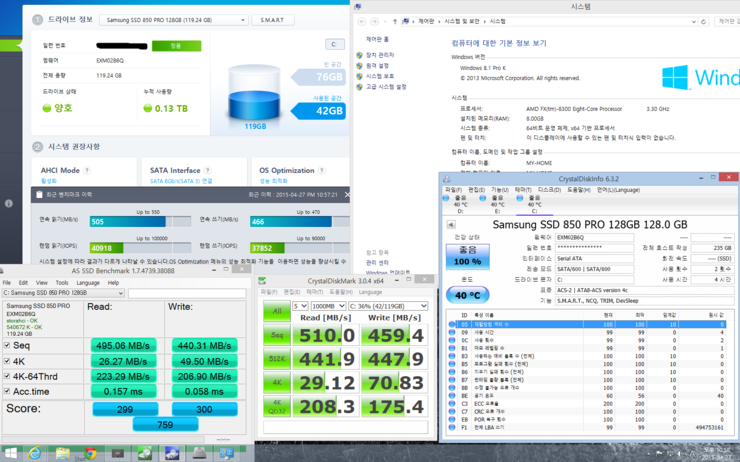
Task: Click CrystalDiskMark bottom comment field
Action: (x=345, y=427)
